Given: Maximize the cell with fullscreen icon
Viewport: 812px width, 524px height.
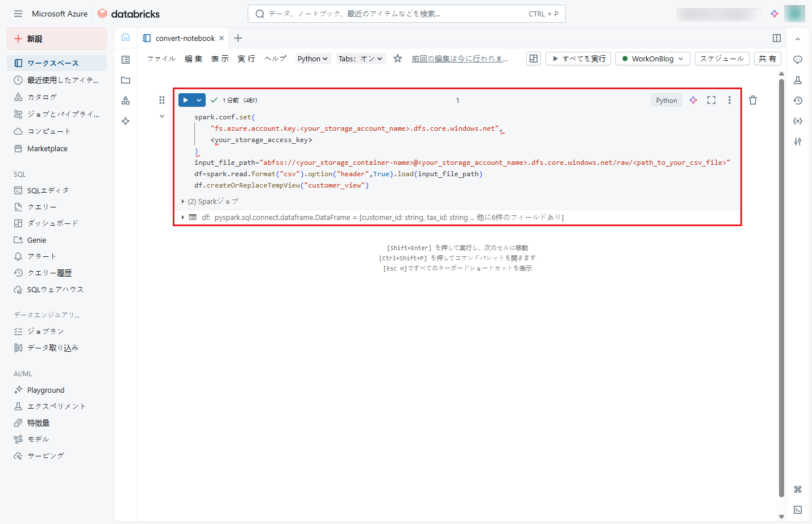Looking at the screenshot, I should click(711, 100).
